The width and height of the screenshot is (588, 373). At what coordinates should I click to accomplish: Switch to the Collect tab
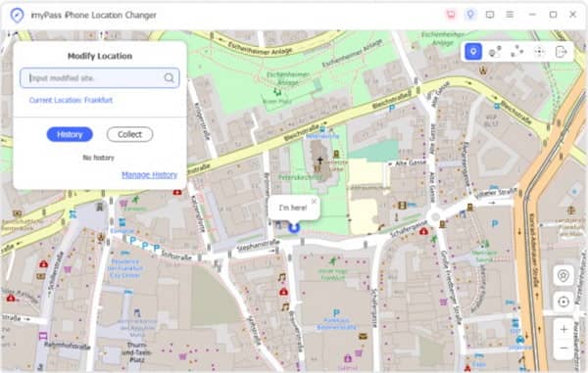point(129,134)
